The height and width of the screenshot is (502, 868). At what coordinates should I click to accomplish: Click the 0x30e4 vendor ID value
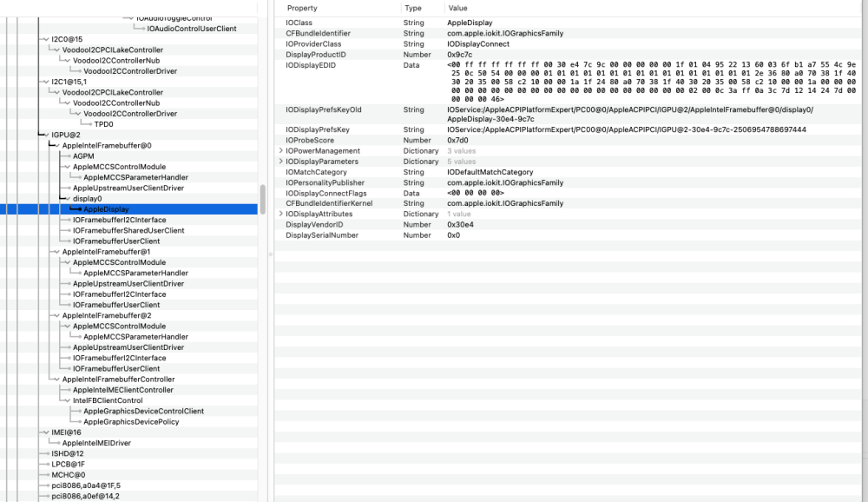[x=460, y=224]
